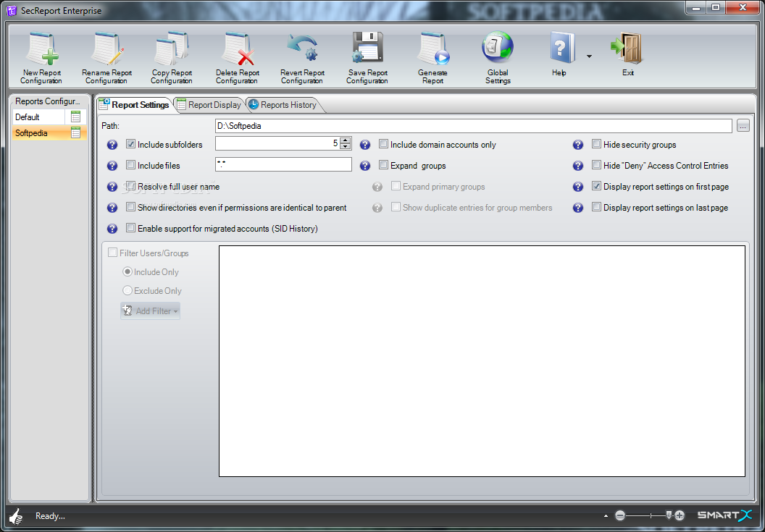This screenshot has width=765, height=532.
Task: Click into the Path input field
Action: pos(473,126)
